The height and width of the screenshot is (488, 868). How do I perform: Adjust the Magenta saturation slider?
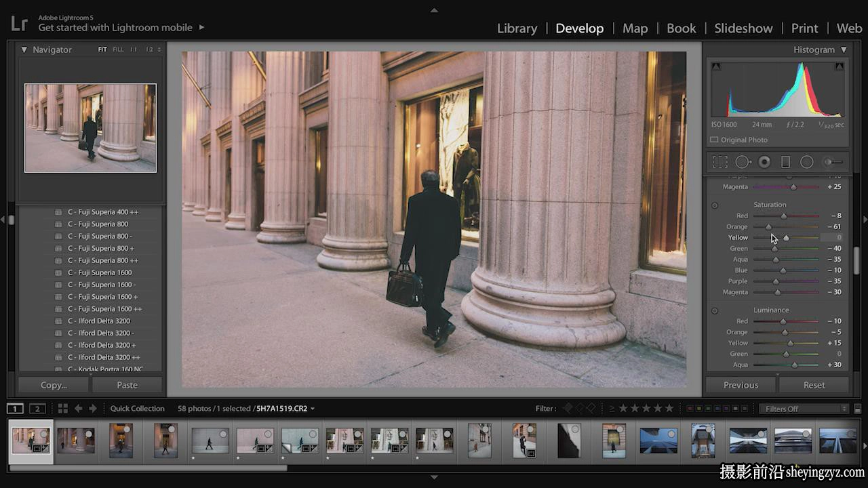coord(778,292)
